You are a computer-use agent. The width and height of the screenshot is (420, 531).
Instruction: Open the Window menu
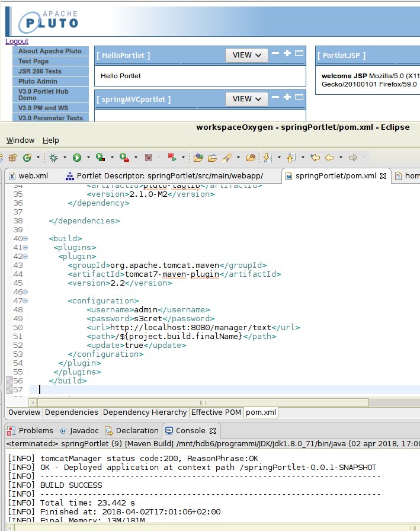[20, 140]
